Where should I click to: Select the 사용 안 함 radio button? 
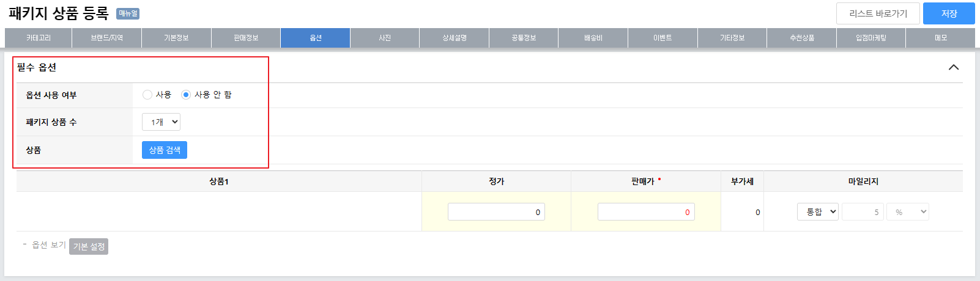(186, 95)
